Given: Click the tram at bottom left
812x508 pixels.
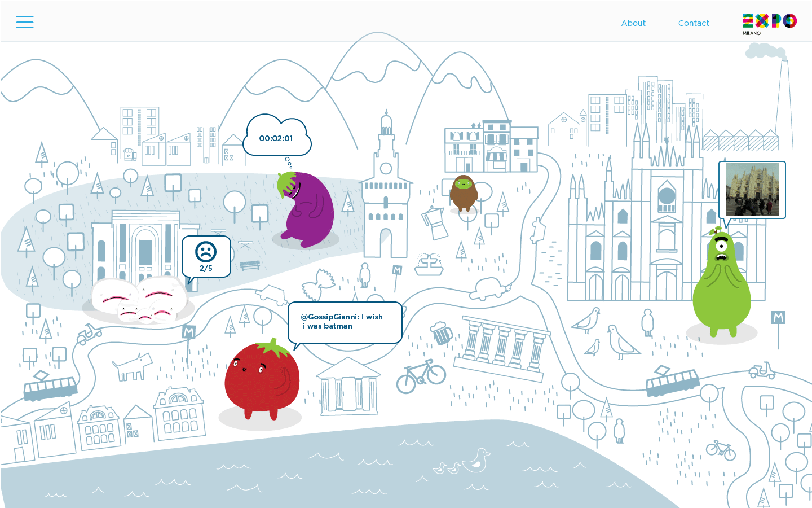Looking at the screenshot, I should [51, 387].
